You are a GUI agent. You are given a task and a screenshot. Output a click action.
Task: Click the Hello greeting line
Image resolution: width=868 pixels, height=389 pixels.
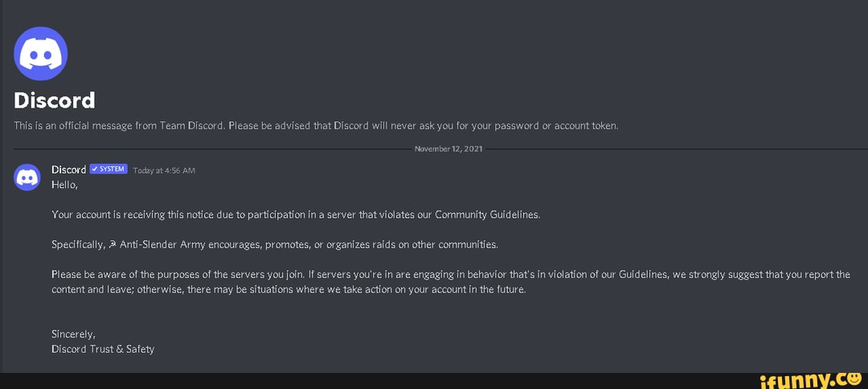tap(64, 184)
